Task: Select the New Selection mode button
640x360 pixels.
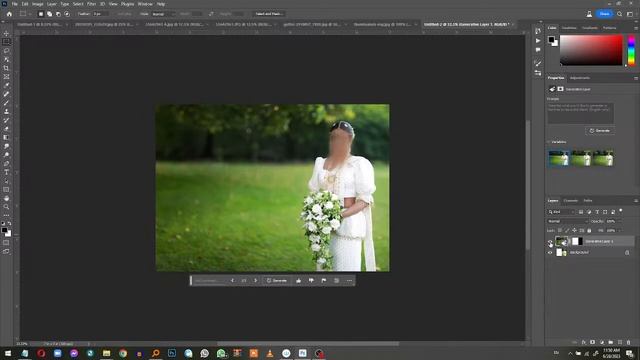Action: [40, 14]
